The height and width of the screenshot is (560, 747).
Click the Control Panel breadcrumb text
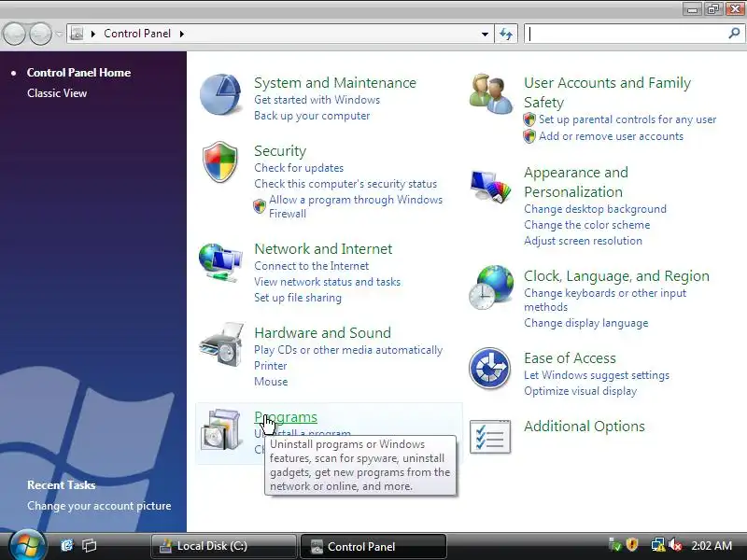(137, 34)
